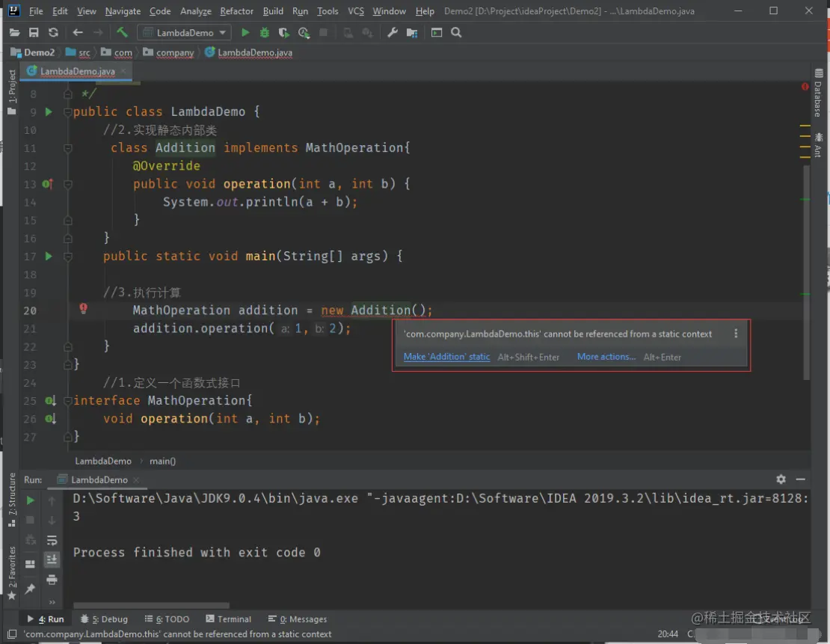Click the Profiler run icon

[x=304, y=33]
